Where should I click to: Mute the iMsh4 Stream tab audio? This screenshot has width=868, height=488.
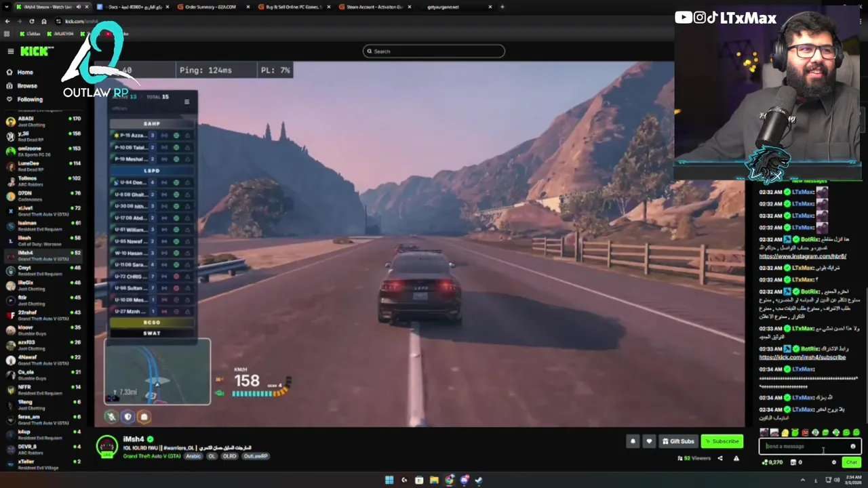click(x=78, y=7)
